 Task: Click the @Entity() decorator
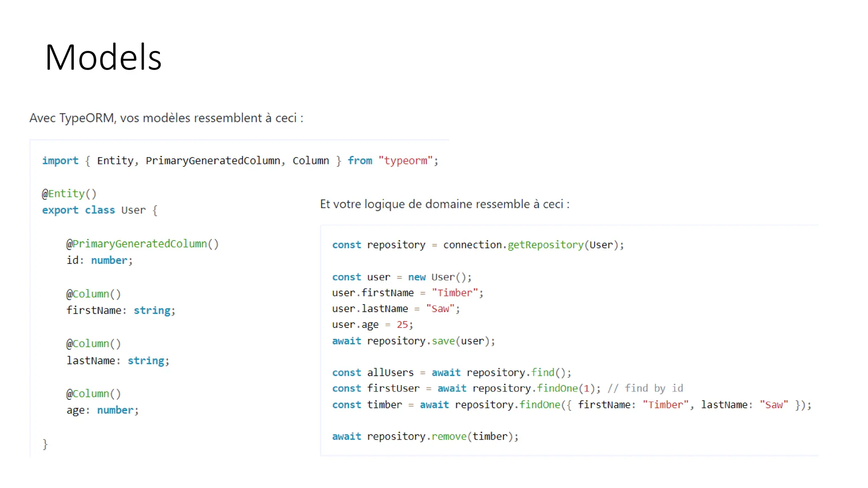point(69,194)
